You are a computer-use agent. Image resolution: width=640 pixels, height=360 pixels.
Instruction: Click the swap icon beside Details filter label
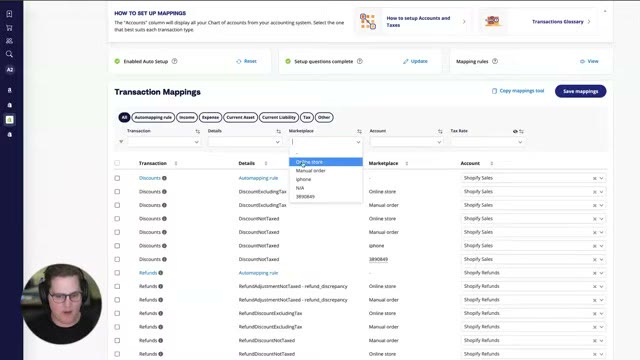[278, 131]
